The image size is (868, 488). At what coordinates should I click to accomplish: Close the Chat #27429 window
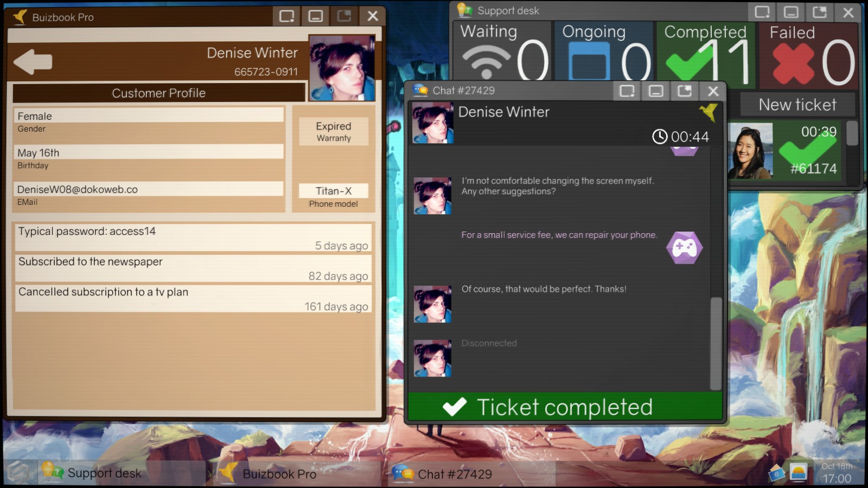point(713,91)
